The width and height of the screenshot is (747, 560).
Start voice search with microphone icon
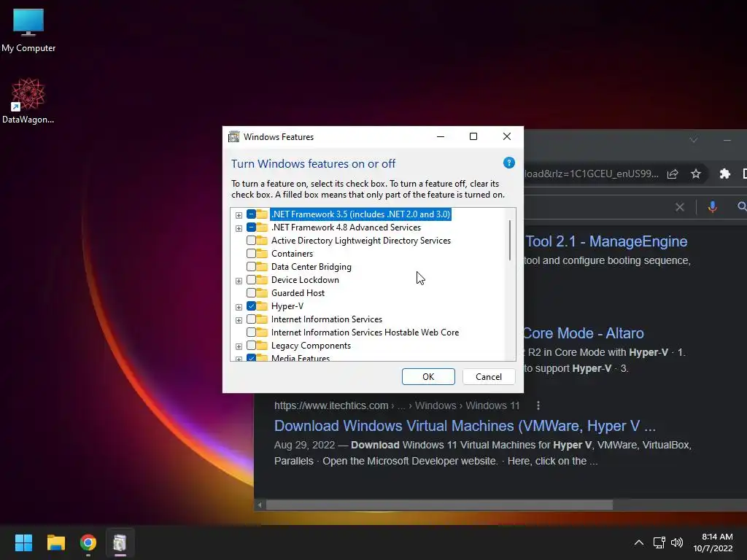(712, 206)
